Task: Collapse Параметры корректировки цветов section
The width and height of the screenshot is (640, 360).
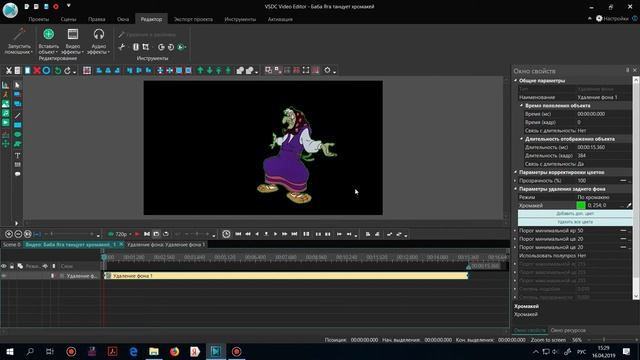Action: (516, 172)
